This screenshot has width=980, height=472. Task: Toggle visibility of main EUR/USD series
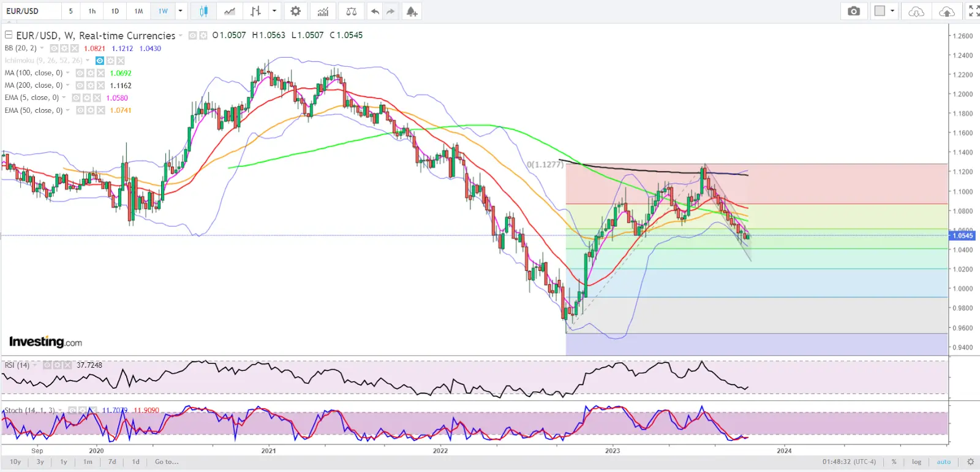[192, 36]
